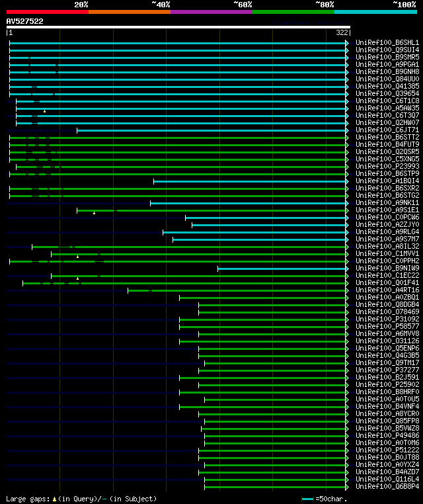Select label UniRef100_A0ZBQ1
The height and width of the screenshot is (504, 423).
click(387, 298)
